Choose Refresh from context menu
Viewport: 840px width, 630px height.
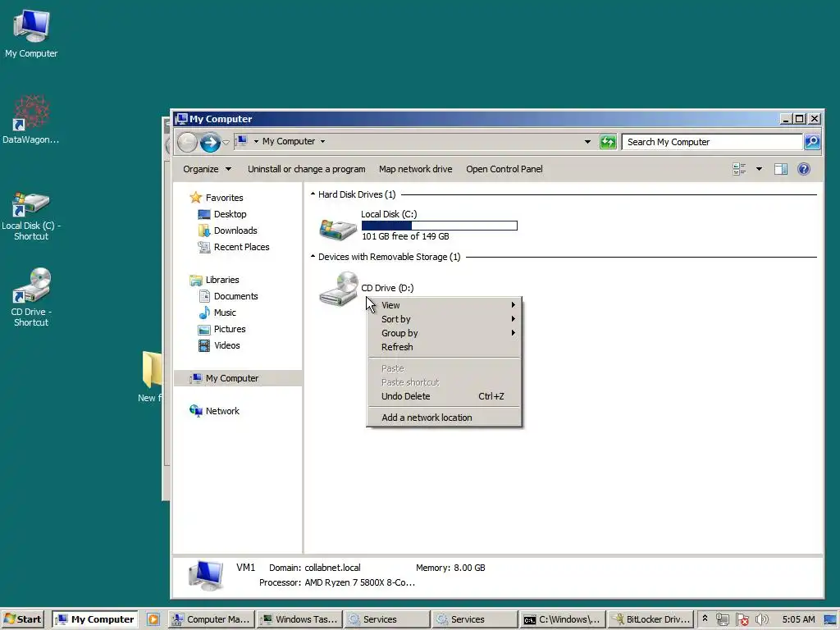[444, 347]
